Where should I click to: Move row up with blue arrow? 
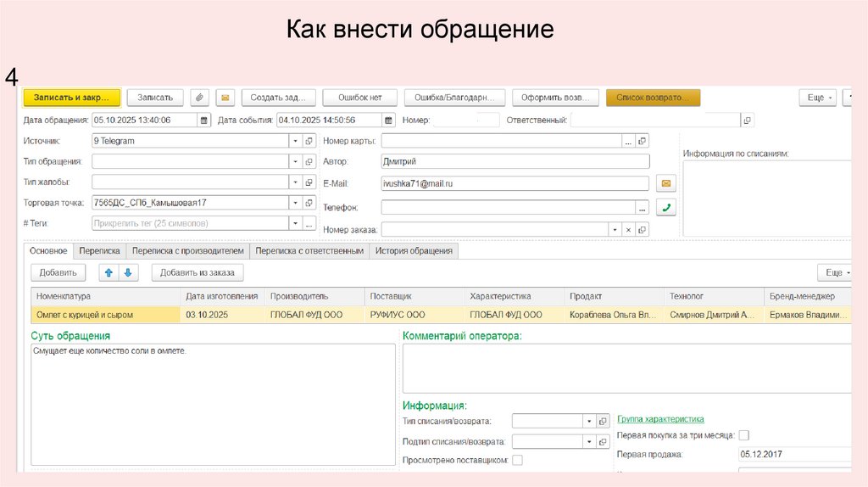pos(108,272)
